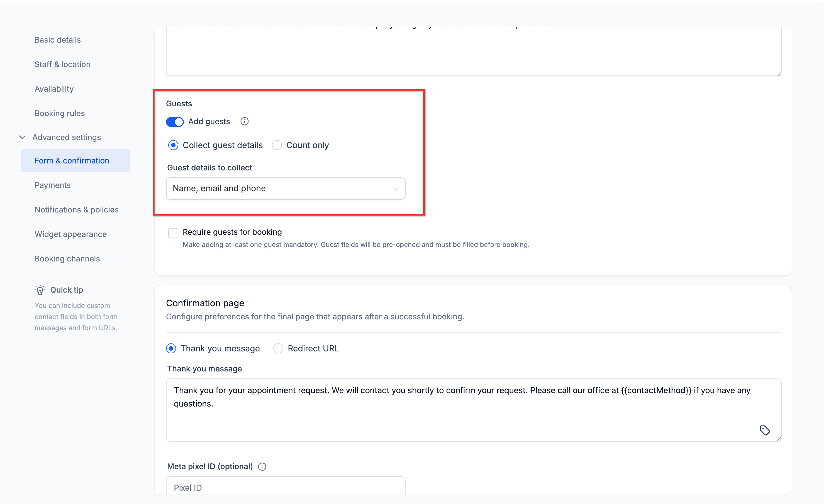This screenshot has height=504, width=824.
Task: Select the Collect guest details radio button
Action: (173, 145)
